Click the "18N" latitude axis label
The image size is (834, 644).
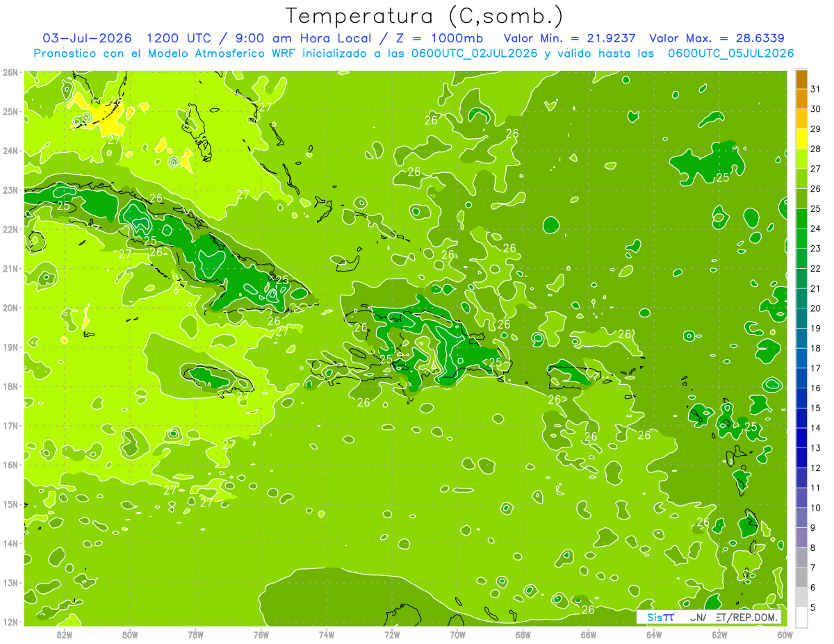(10, 386)
